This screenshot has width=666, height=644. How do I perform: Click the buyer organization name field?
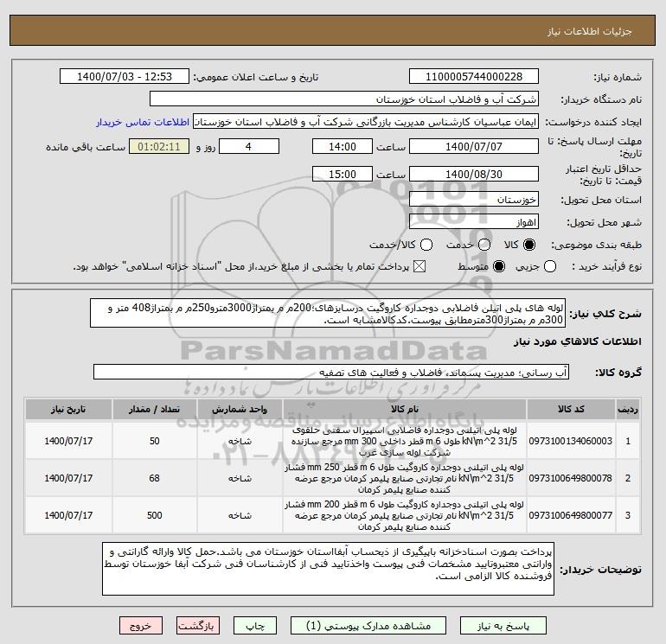(344, 99)
